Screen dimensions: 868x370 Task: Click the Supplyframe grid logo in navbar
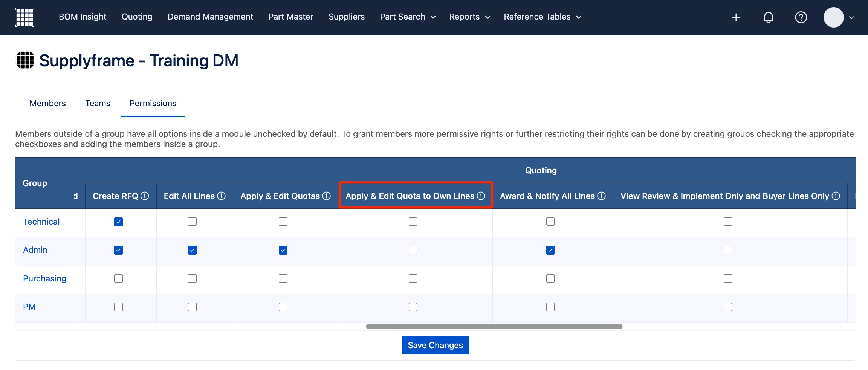pos(24,17)
